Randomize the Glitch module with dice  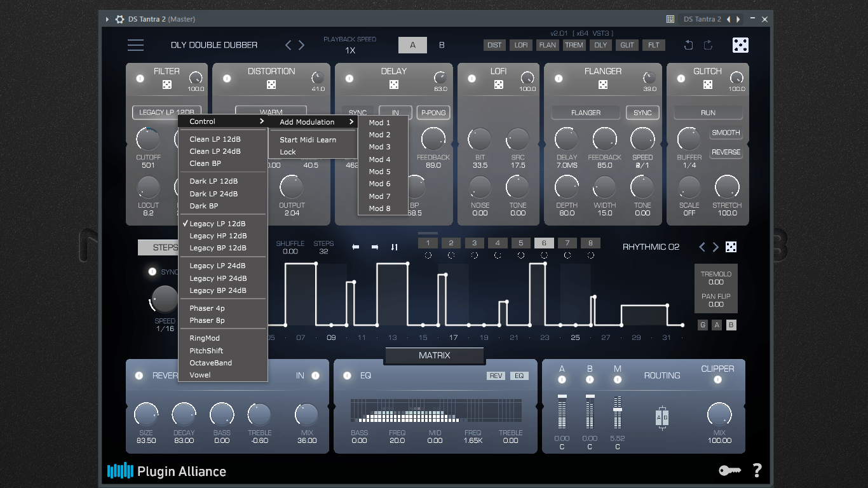coord(707,85)
